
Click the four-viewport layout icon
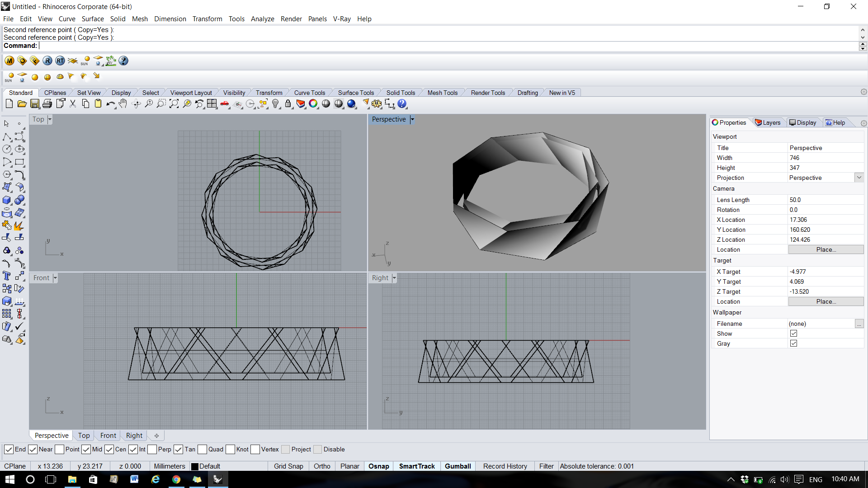coord(212,104)
